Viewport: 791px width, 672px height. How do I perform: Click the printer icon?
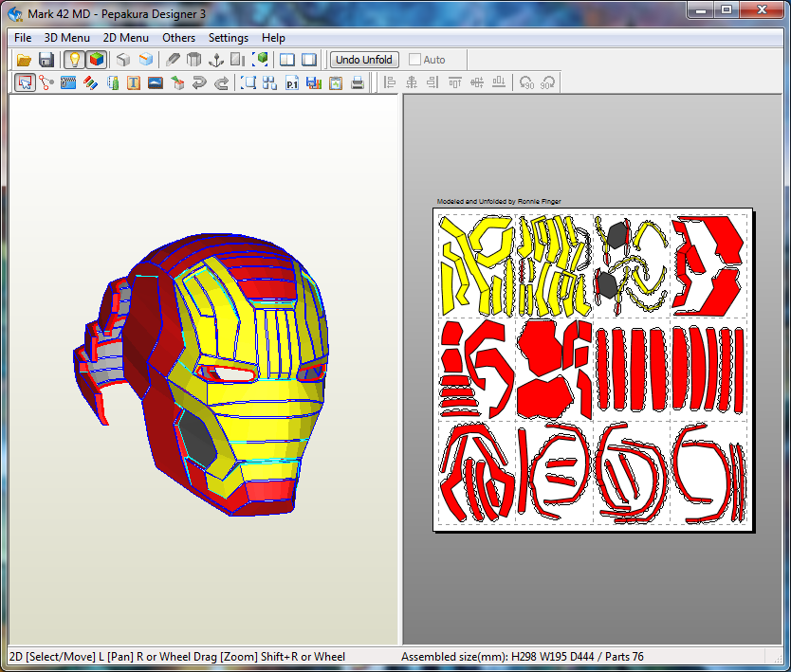[x=358, y=82]
